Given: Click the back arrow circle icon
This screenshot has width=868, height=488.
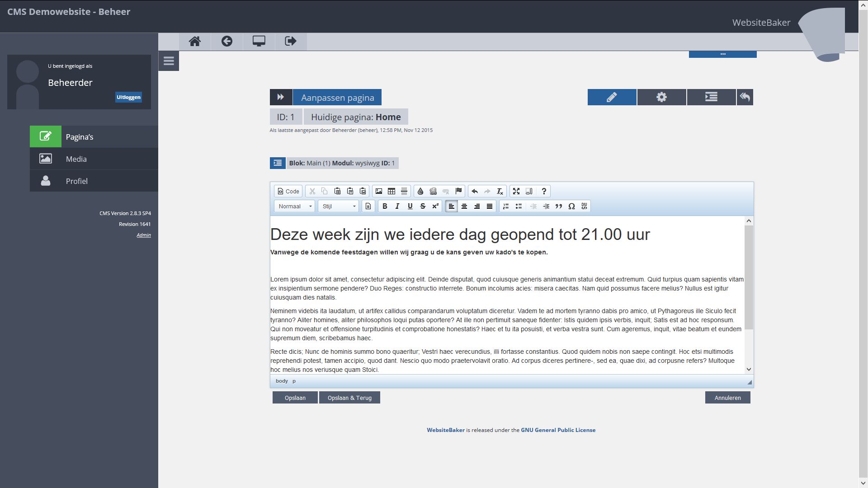Looking at the screenshot, I should pyautogui.click(x=227, y=42).
